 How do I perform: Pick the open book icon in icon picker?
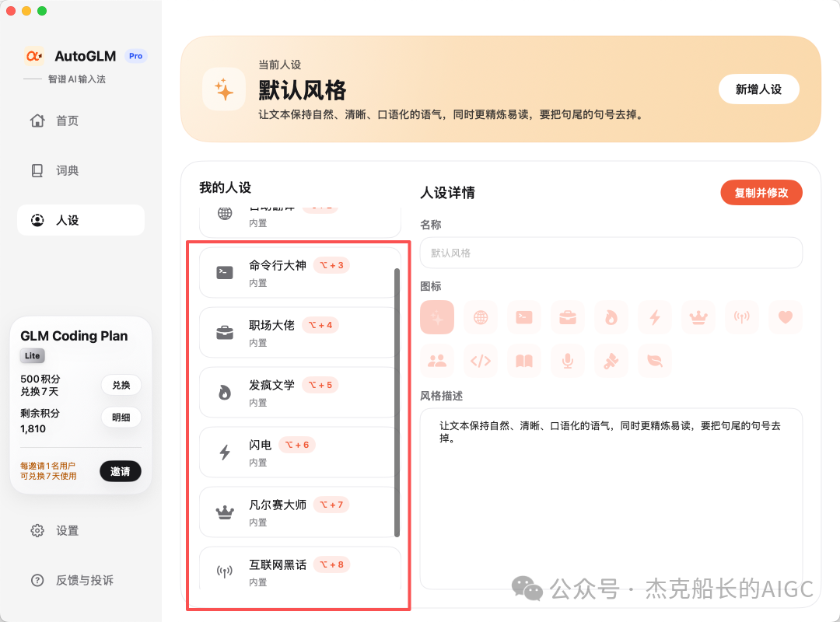point(524,361)
